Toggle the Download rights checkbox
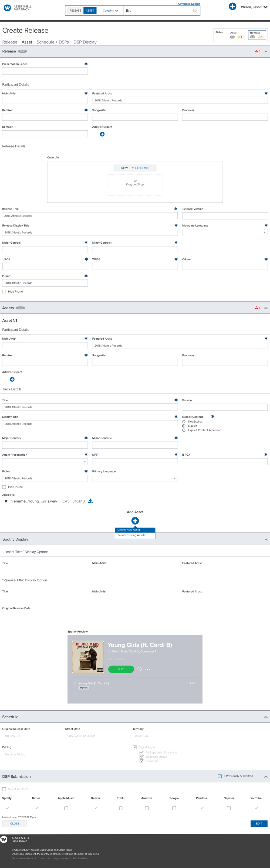 pos(141,761)
